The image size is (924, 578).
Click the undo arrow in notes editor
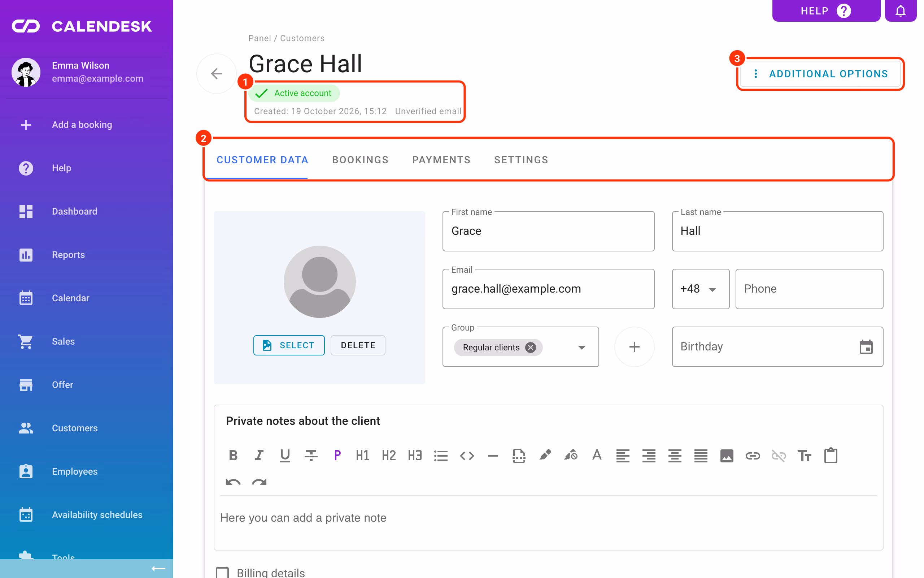[233, 481]
